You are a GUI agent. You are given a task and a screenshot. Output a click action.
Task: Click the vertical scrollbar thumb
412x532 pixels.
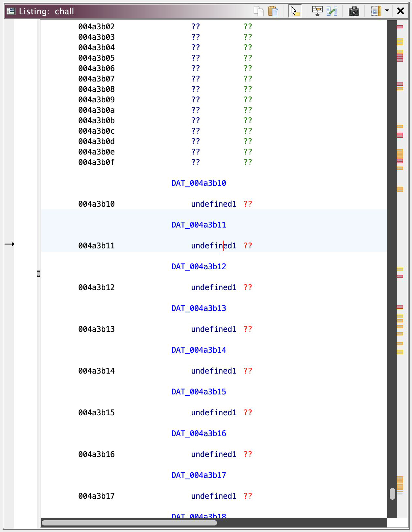click(392, 494)
